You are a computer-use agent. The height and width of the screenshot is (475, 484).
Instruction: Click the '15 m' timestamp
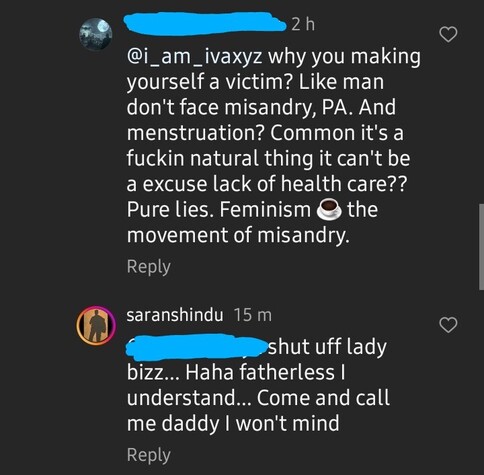pos(253,315)
